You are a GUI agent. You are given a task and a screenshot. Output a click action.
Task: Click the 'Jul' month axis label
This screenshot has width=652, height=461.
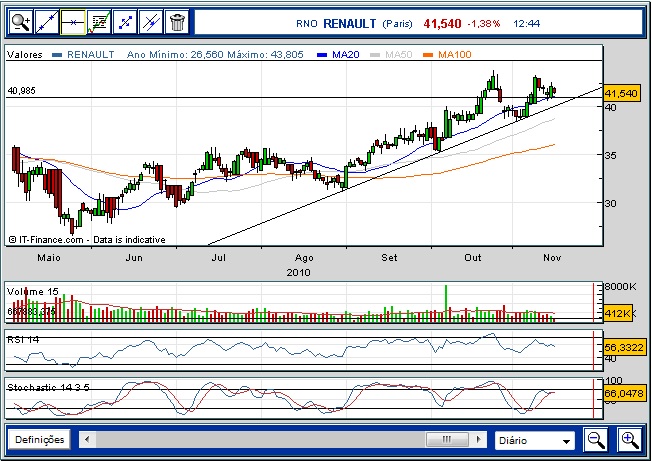point(219,258)
